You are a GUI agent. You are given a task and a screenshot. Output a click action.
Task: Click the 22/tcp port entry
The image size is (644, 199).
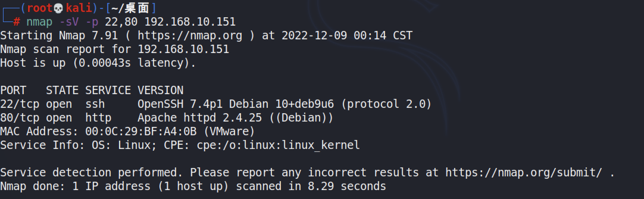tap(20, 104)
